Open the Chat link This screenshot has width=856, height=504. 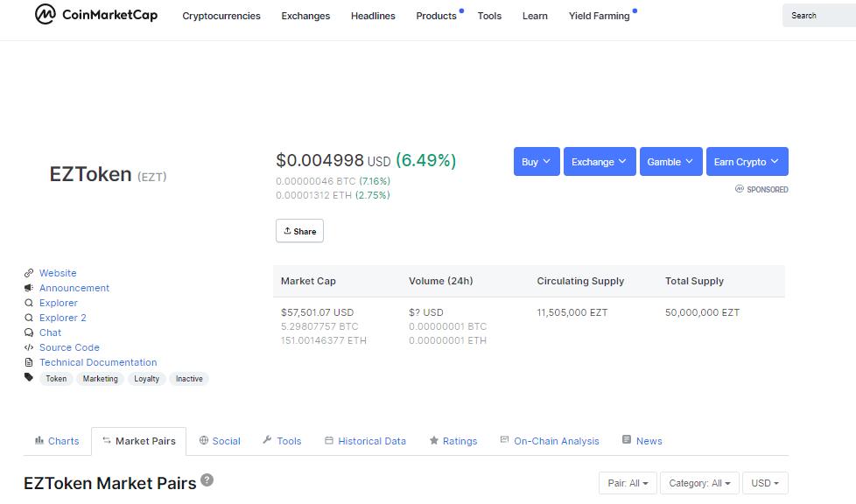pos(50,332)
